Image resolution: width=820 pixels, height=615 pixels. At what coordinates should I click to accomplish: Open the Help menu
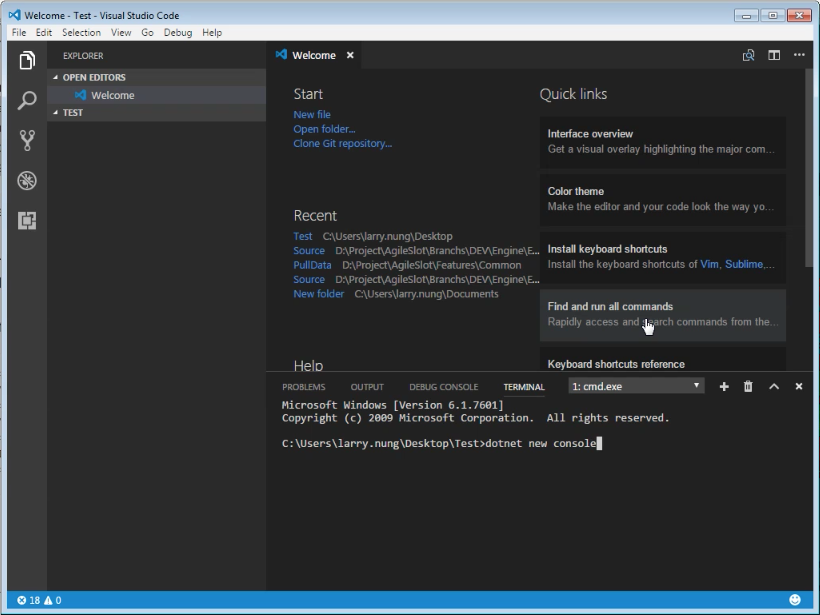pos(212,32)
